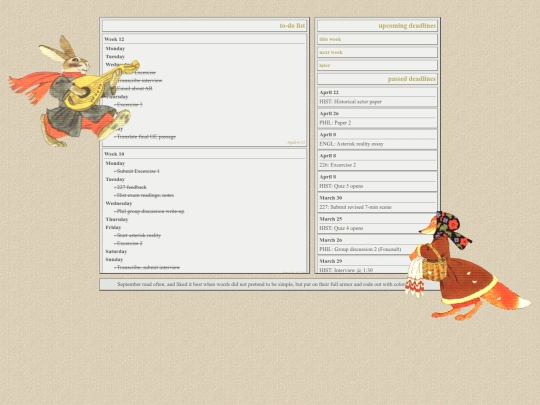540x405 pixels.
Task: Select the 'Week 10' title
Action: (x=114, y=154)
